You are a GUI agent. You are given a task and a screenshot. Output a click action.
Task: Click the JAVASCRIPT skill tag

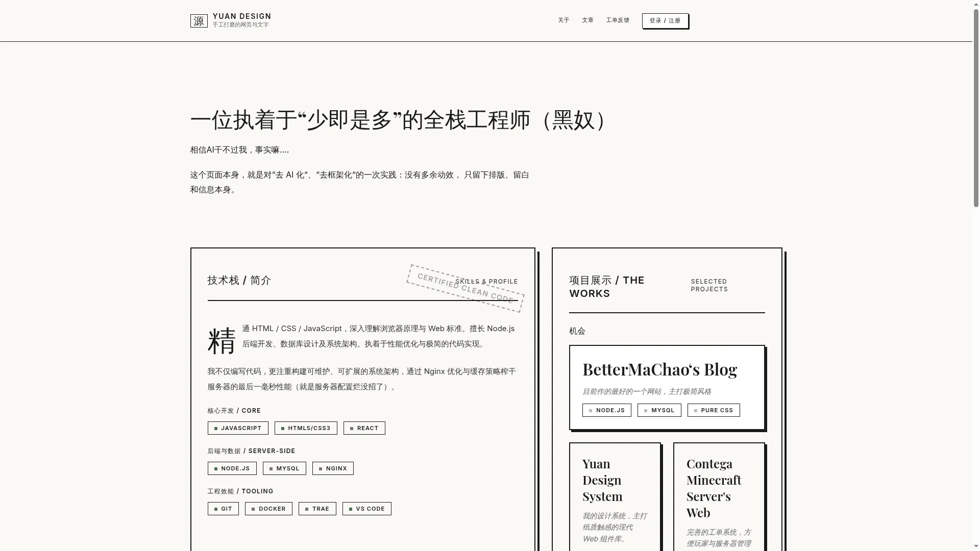(238, 428)
